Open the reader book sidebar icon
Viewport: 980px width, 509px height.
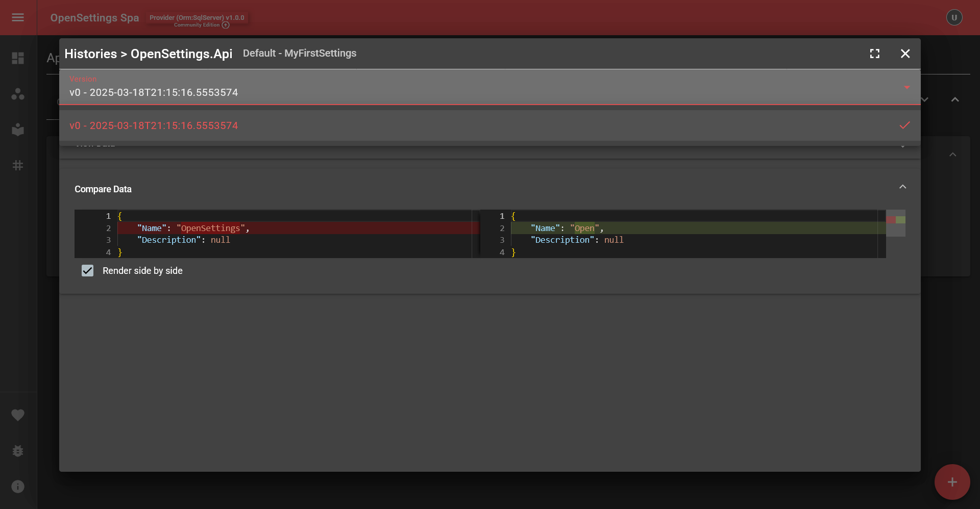18,130
